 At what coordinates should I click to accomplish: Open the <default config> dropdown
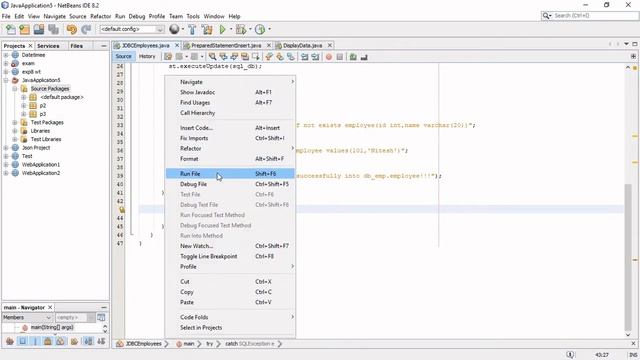pyautogui.click(x=131, y=29)
